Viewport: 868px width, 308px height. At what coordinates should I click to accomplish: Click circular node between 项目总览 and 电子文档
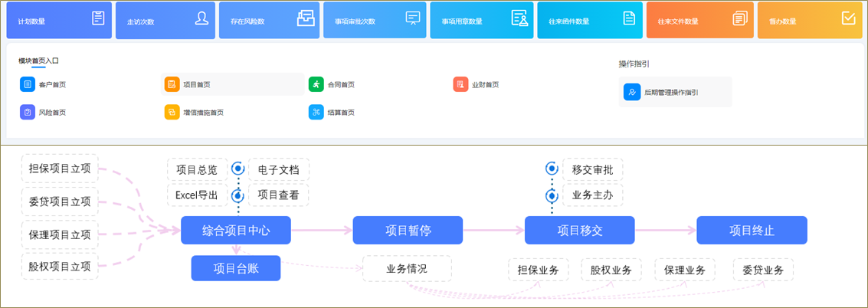[x=238, y=169]
